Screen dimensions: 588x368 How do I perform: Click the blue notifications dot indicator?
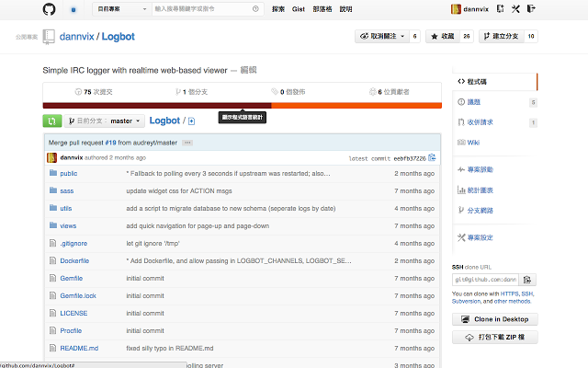(x=73, y=10)
